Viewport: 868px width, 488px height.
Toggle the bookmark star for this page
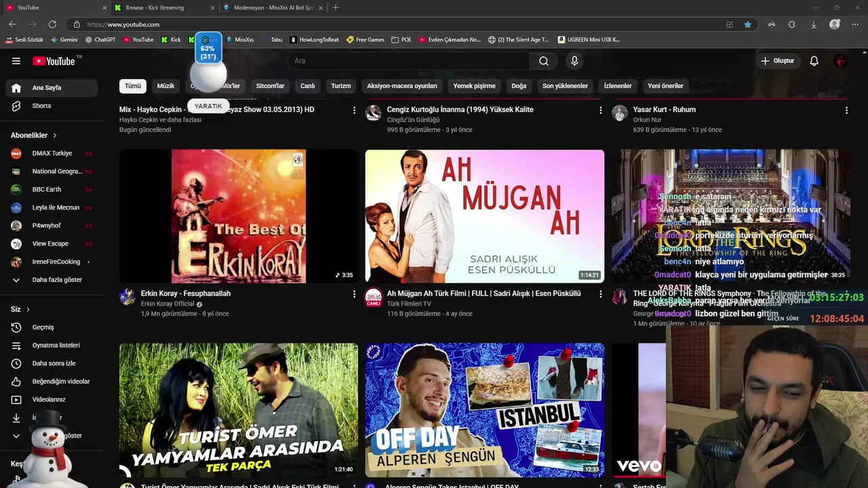tap(747, 24)
